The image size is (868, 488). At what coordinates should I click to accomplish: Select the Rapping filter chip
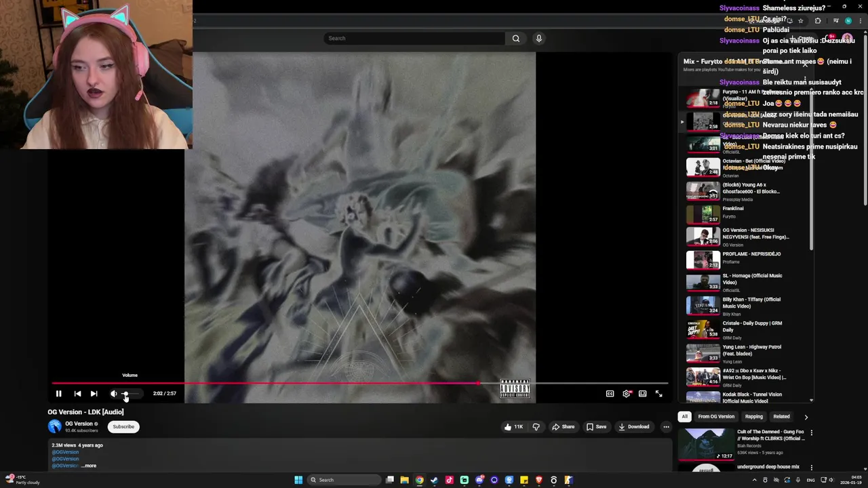[x=754, y=417]
